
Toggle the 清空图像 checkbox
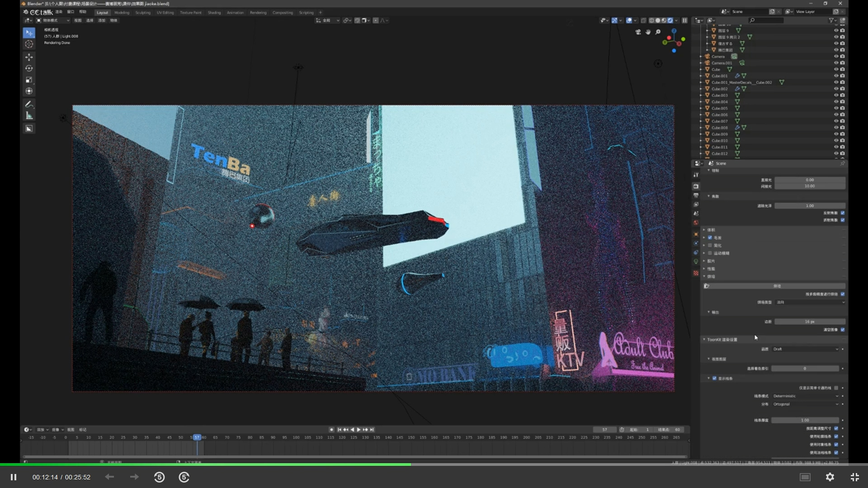843,330
